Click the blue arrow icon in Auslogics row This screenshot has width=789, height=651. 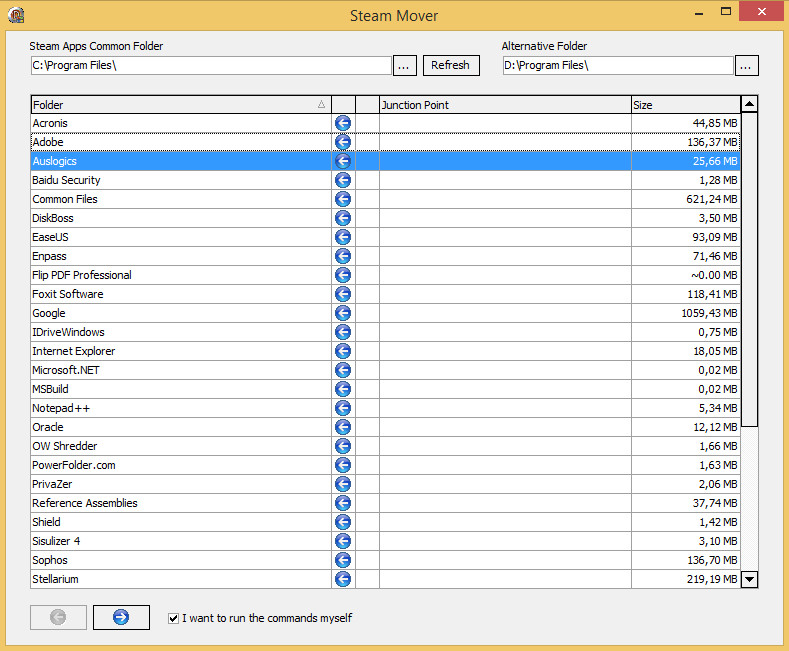343,161
